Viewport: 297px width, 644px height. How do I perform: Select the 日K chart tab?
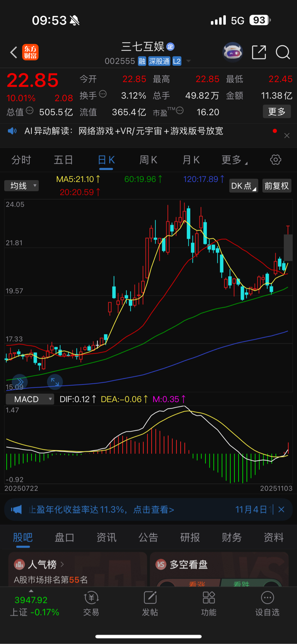point(106,160)
